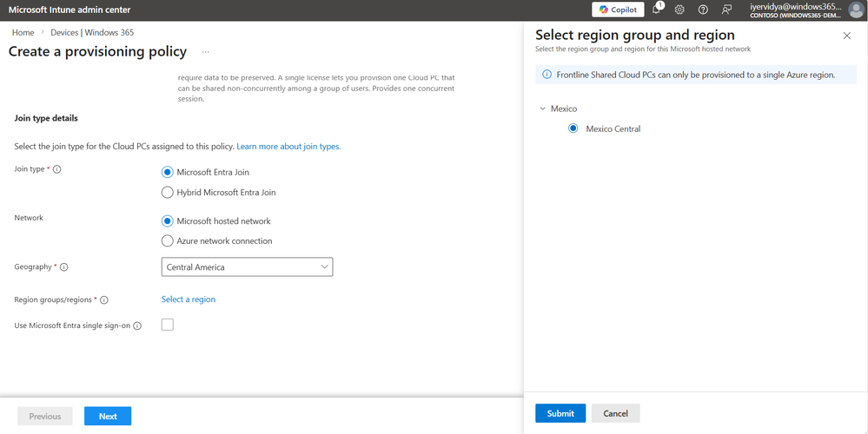Open the Learn more about join types link
The image size is (868, 434).
click(x=288, y=147)
